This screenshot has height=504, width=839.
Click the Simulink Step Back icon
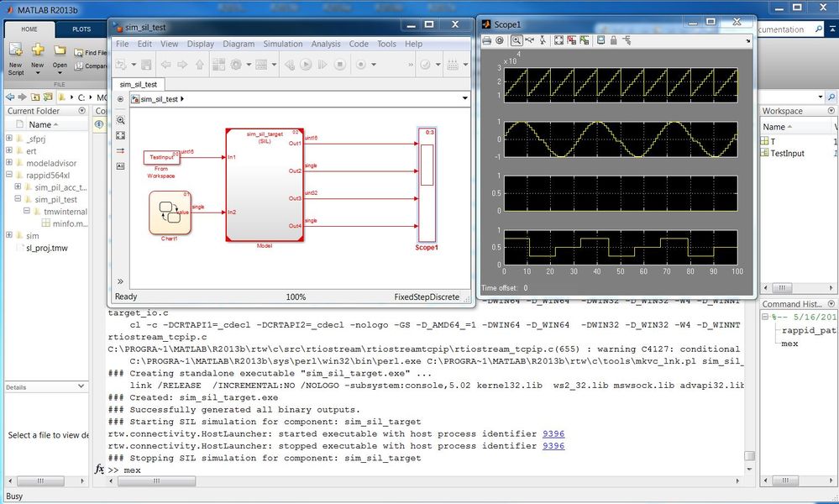tap(290, 65)
